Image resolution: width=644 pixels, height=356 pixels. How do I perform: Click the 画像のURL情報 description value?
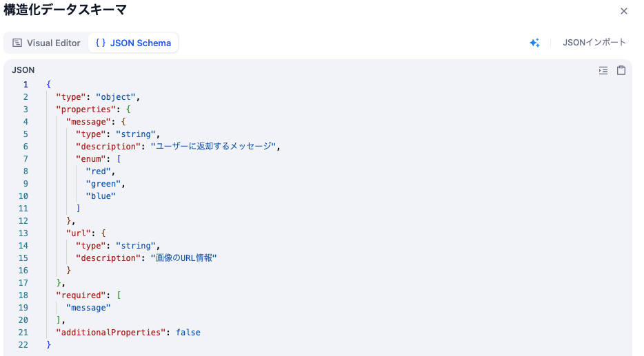[183, 258]
